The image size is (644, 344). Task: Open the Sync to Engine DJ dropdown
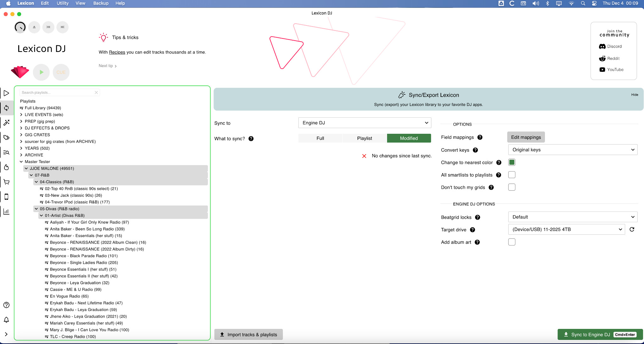click(364, 123)
